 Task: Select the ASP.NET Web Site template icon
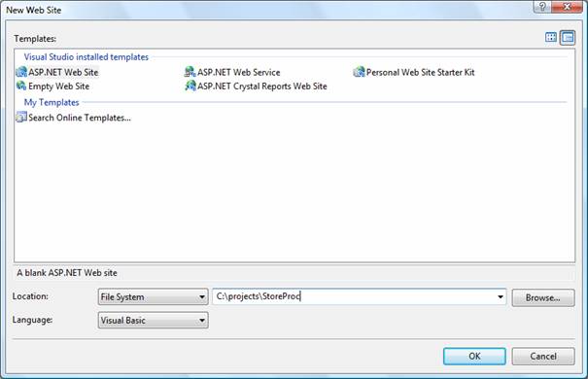21,72
